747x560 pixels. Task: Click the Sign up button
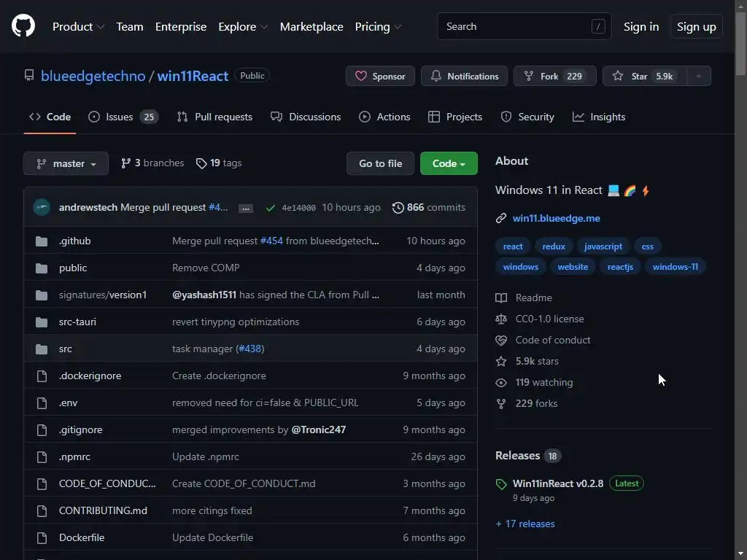697,27
